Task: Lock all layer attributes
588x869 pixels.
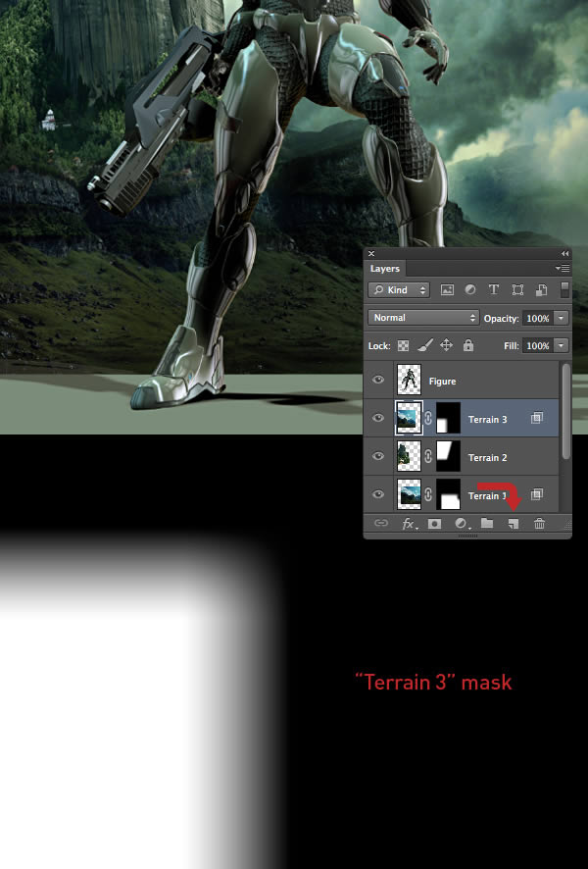Action: [468, 345]
